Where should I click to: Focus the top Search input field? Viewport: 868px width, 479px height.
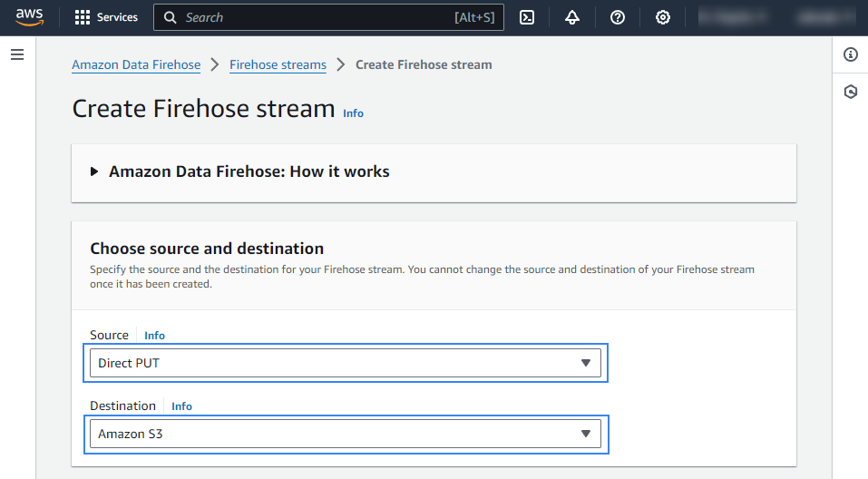317,17
